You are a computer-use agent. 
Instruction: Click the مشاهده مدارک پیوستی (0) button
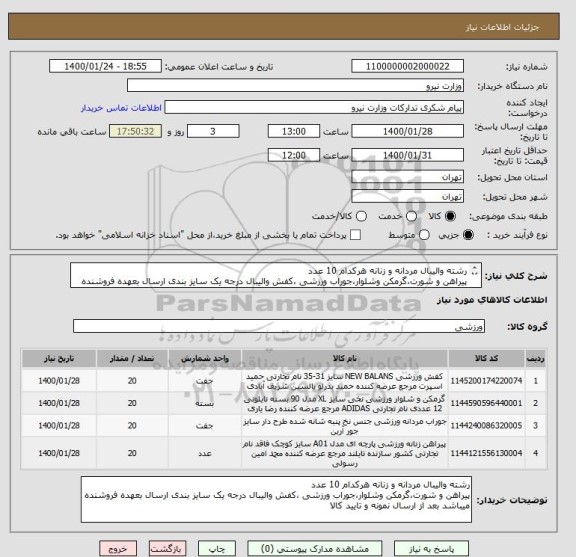click(x=314, y=549)
